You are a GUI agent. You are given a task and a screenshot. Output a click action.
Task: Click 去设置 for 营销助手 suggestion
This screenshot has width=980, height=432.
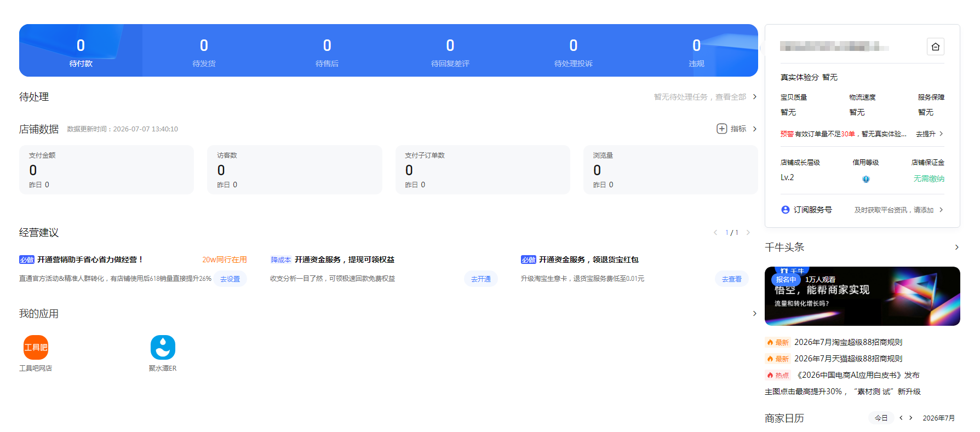[x=230, y=279]
